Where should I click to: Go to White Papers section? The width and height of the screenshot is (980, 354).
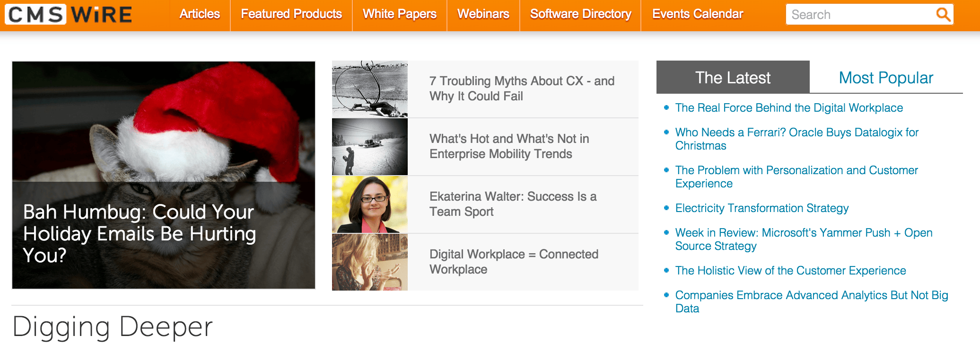pyautogui.click(x=399, y=14)
